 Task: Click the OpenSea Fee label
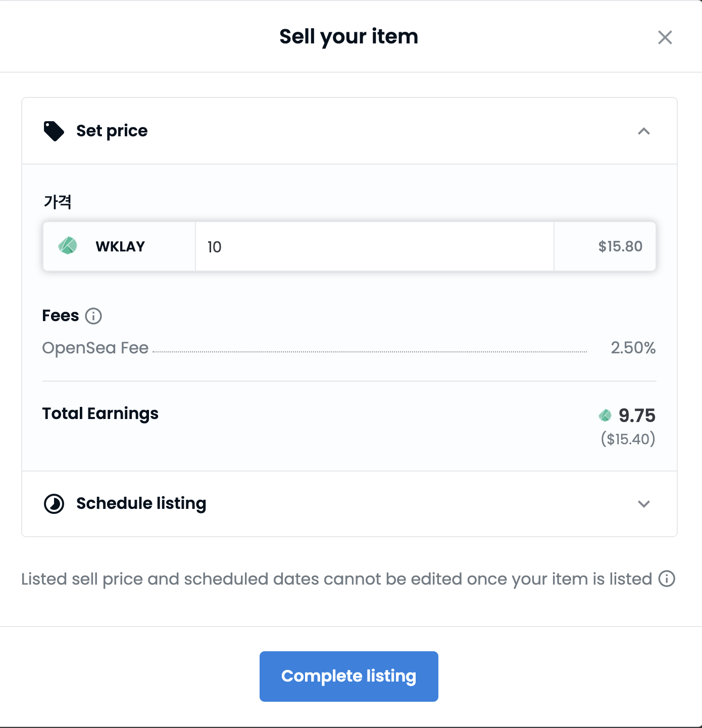tap(95, 348)
